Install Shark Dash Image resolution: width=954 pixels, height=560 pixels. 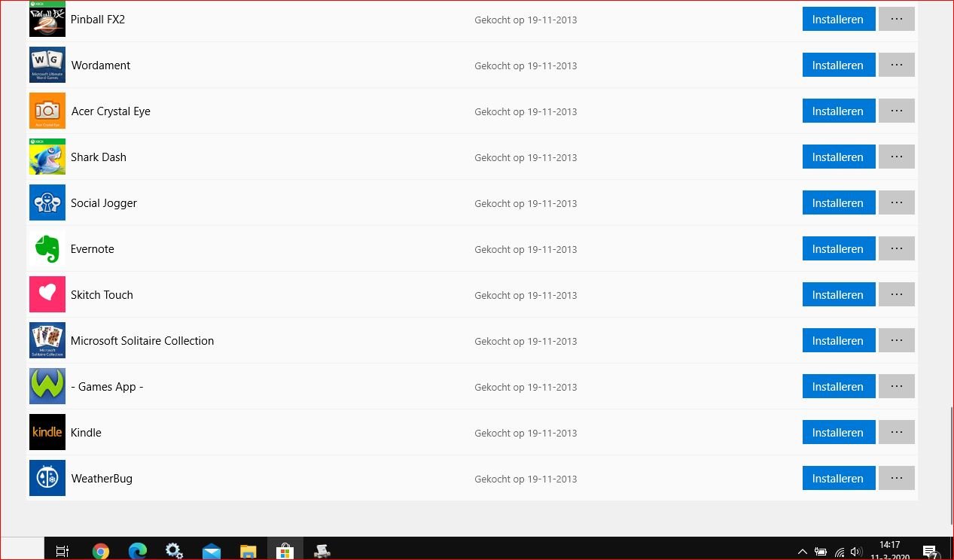pos(839,157)
